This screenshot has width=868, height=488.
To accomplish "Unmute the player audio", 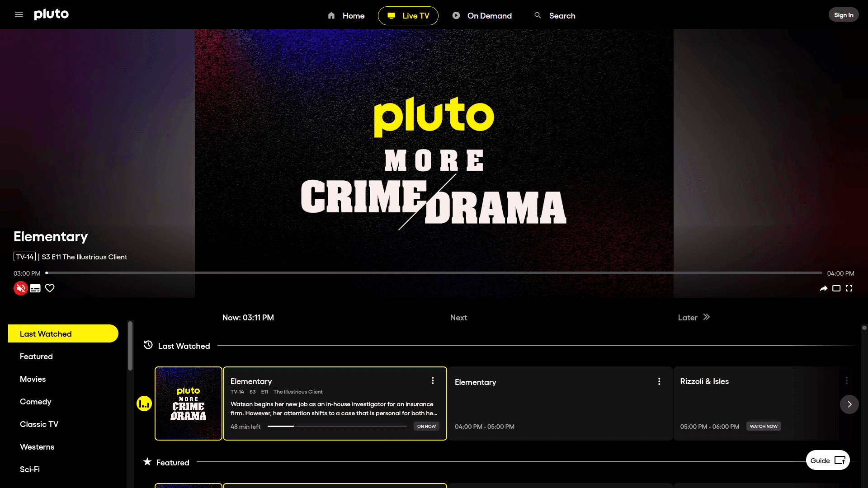I will pyautogui.click(x=21, y=288).
